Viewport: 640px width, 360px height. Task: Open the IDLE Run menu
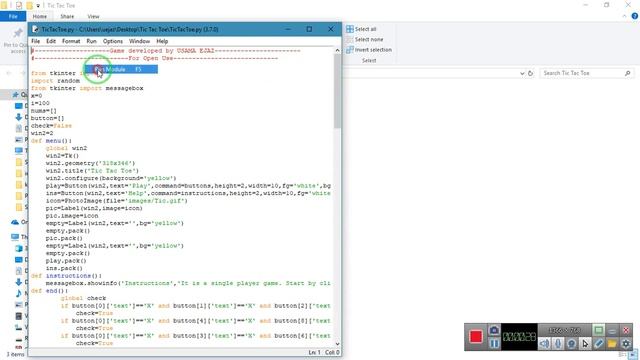point(91,41)
